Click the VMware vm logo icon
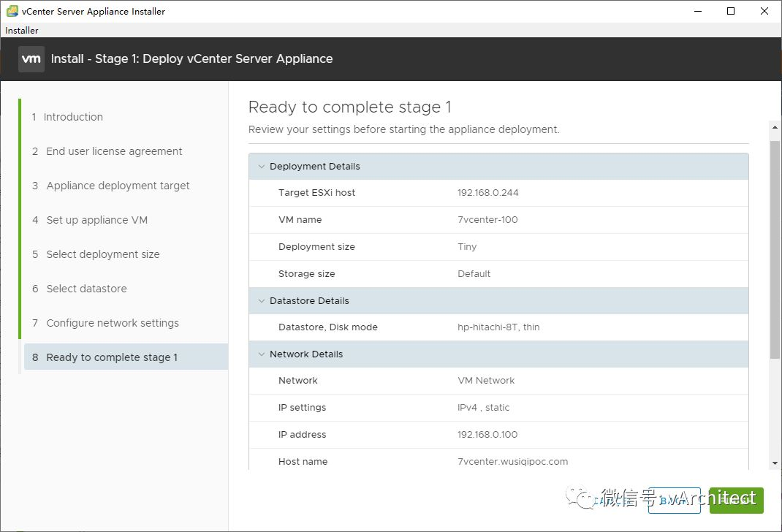The height and width of the screenshot is (532, 782). click(x=31, y=59)
